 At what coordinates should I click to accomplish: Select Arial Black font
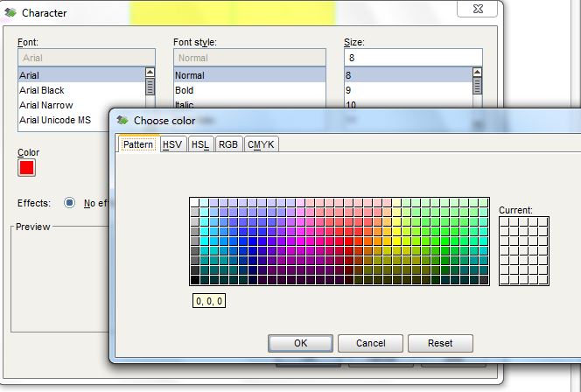[81, 90]
